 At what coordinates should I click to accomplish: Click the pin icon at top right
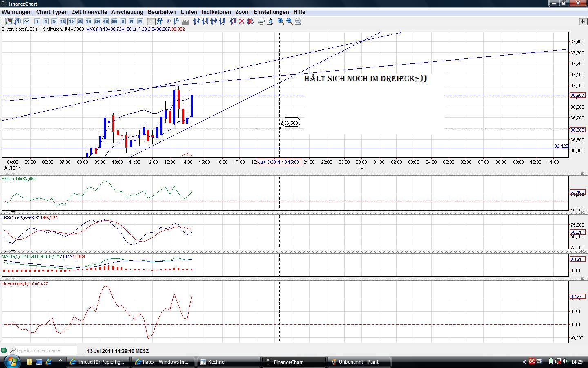click(x=583, y=21)
